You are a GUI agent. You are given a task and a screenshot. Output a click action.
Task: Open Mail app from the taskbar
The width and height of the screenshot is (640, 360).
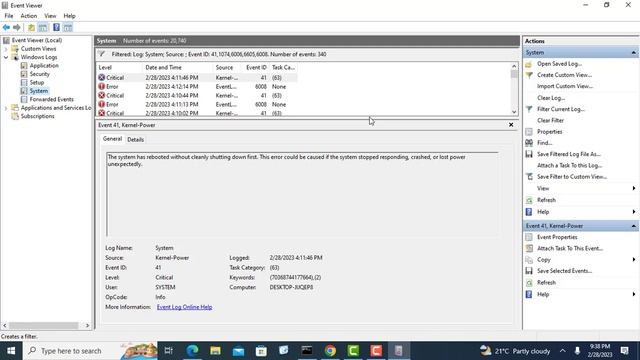pos(238,351)
